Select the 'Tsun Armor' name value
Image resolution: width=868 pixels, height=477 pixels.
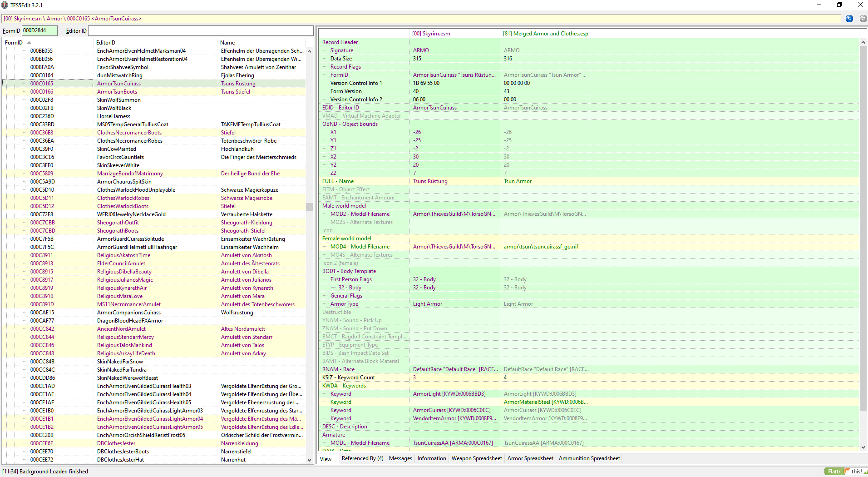click(518, 181)
